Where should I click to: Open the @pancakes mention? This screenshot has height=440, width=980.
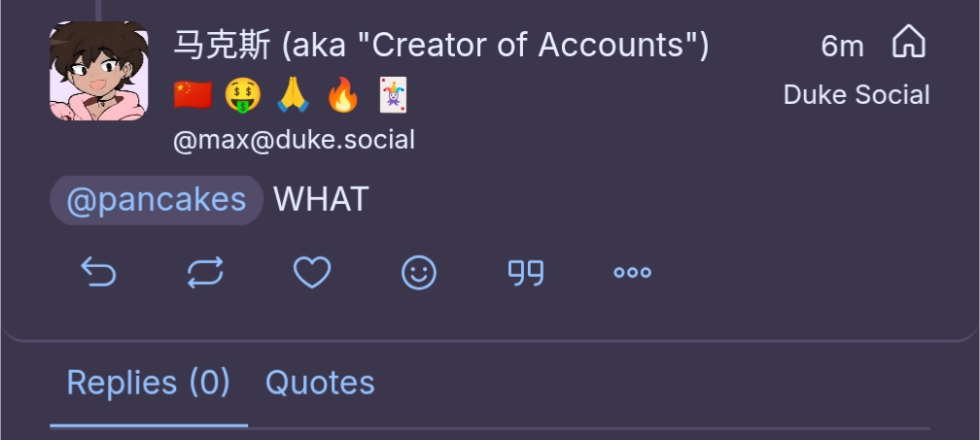coord(157,200)
